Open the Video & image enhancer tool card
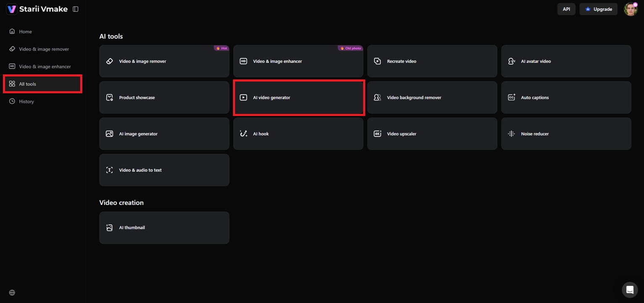 coord(298,61)
